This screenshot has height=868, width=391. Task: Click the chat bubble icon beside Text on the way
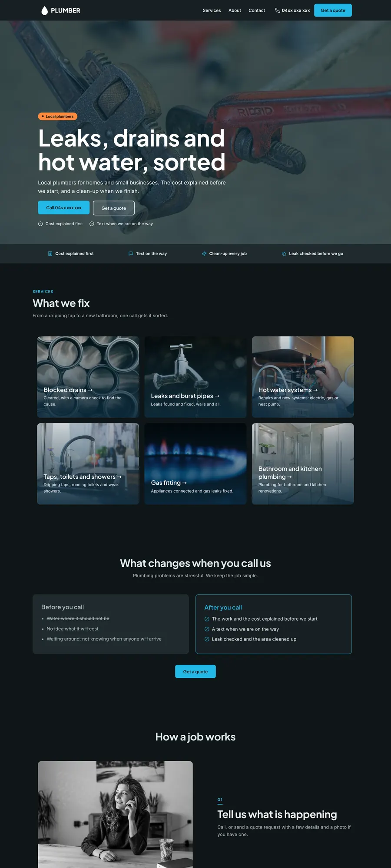coord(131,253)
